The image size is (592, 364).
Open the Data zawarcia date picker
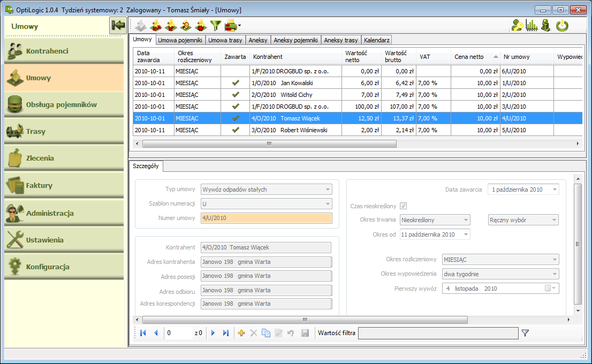click(555, 189)
